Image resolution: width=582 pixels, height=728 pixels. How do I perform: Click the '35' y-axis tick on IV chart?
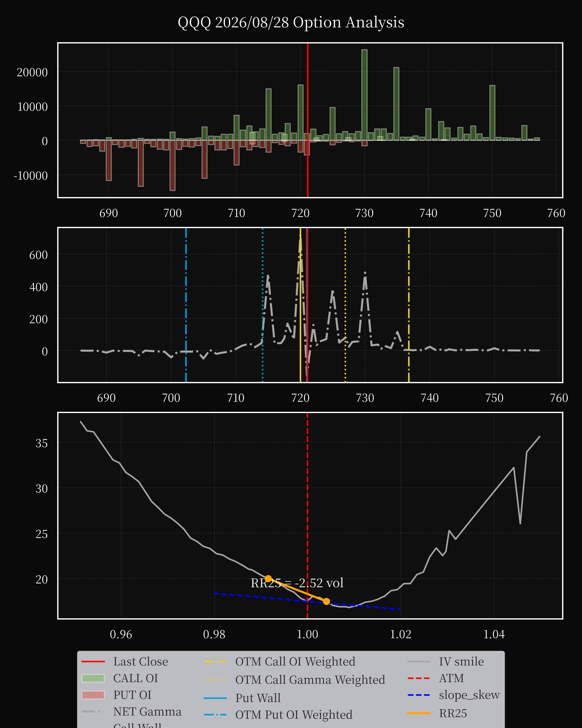41,443
